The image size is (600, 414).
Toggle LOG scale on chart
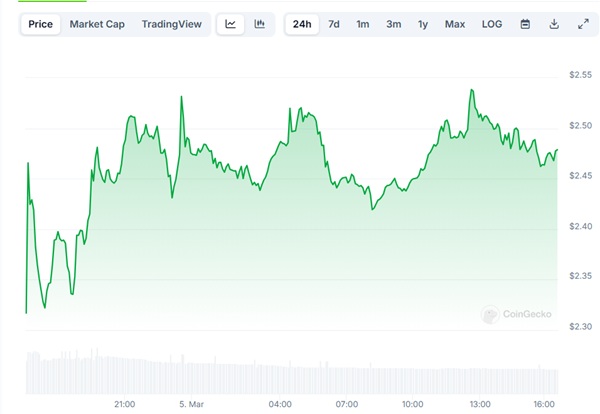[492, 24]
